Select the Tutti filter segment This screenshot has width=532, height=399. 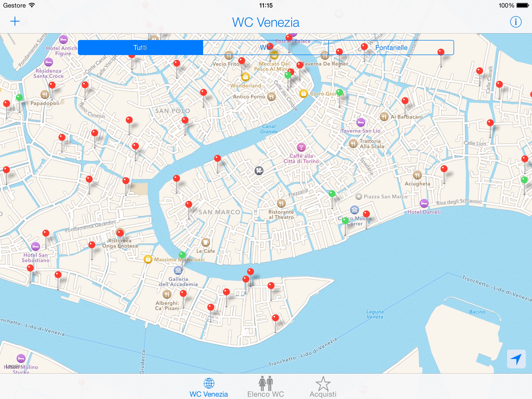[140, 48]
